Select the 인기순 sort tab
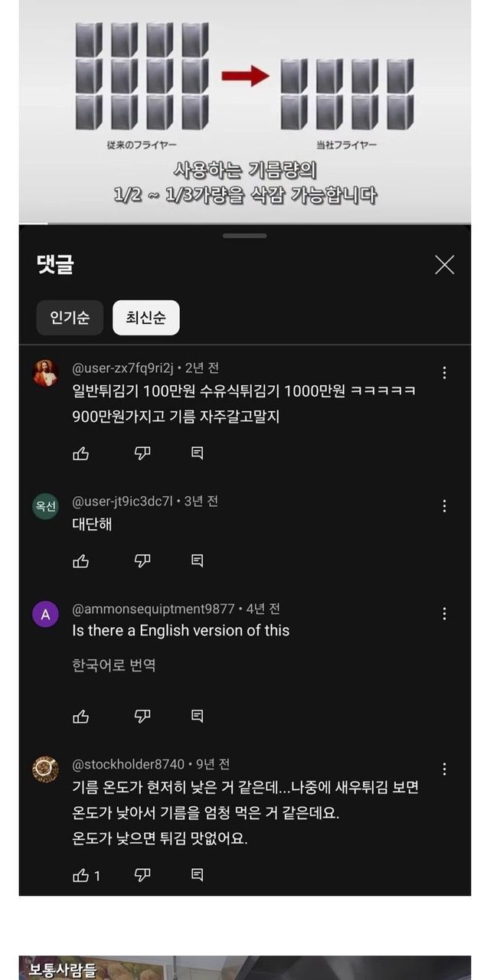This screenshot has width=490, height=980. coord(70,318)
